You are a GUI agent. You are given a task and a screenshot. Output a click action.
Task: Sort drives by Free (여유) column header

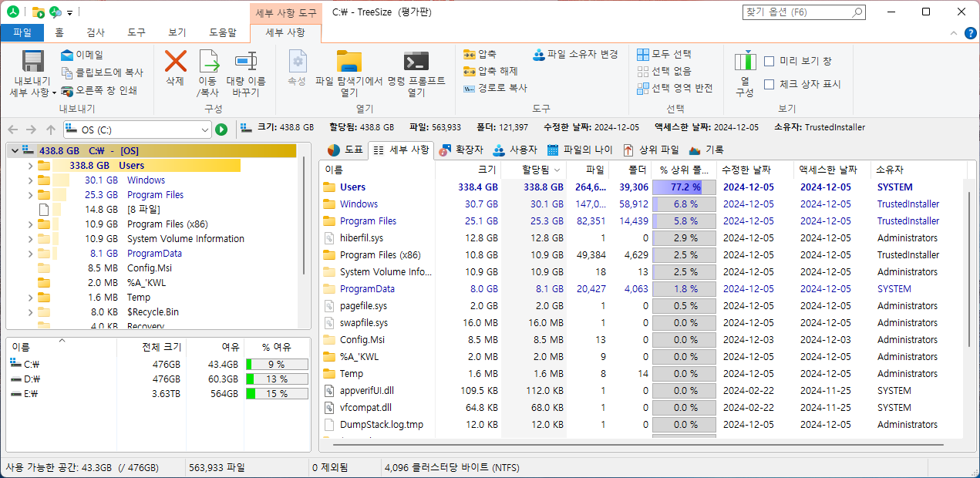215,347
